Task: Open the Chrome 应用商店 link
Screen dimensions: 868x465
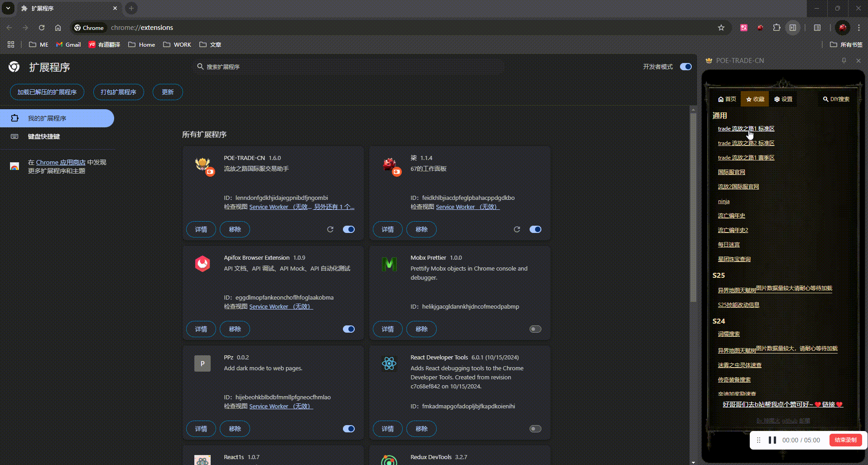Action: click(x=61, y=162)
